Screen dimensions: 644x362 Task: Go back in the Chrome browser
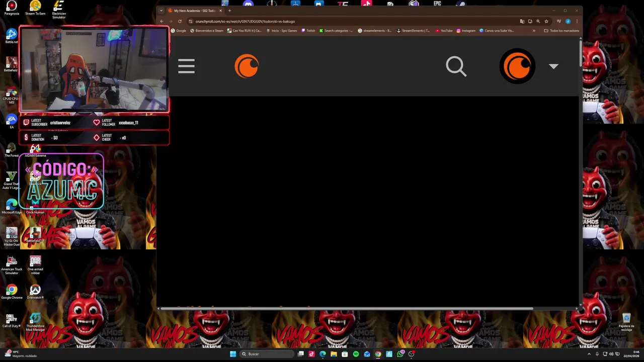(x=162, y=21)
